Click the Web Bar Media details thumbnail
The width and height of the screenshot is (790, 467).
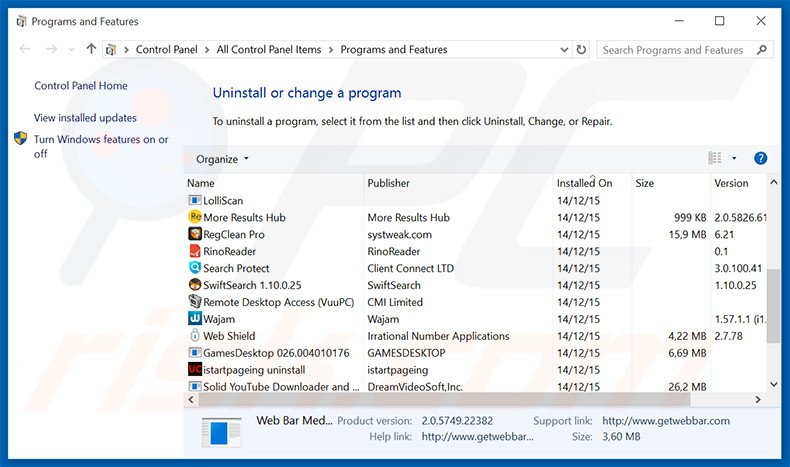tap(222, 432)
